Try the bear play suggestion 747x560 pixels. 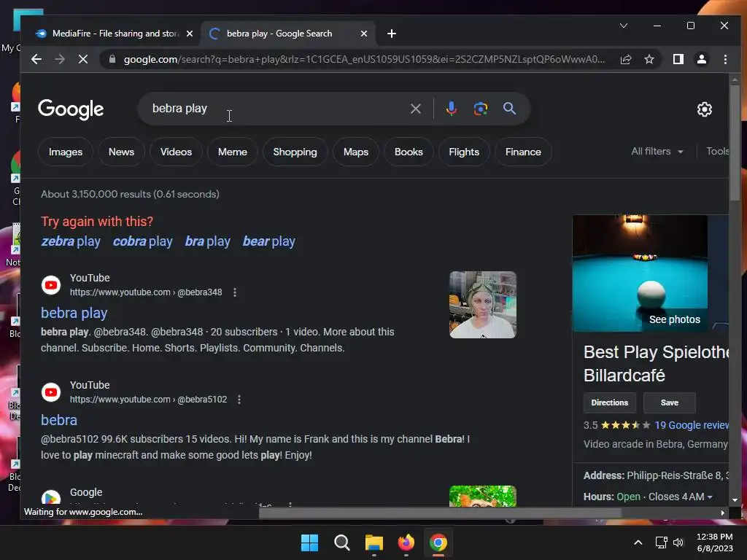(x=268, y=241)
